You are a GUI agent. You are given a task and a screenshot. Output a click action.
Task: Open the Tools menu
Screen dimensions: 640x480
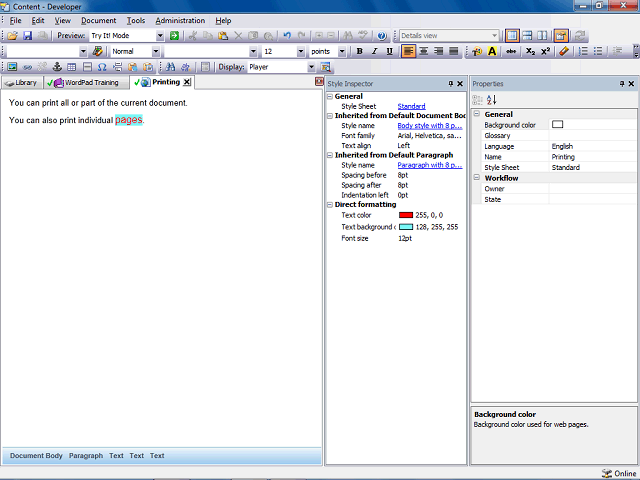(x=136, y=20)
